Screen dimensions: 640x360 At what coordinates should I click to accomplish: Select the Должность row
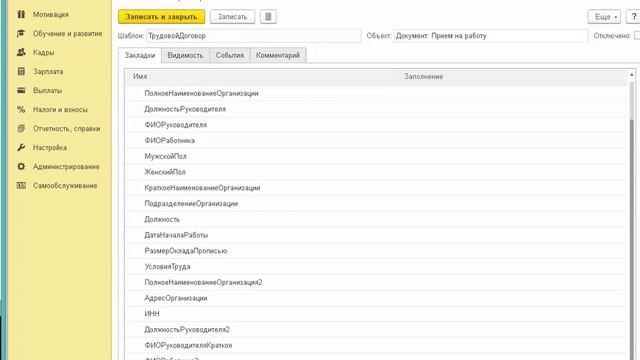pyautogui.click(x=376, y=219)
